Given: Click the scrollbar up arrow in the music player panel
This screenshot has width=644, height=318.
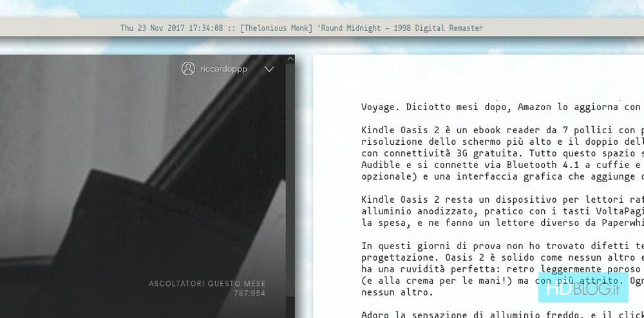Looking at the screenshot, I should tap(290, 59).
